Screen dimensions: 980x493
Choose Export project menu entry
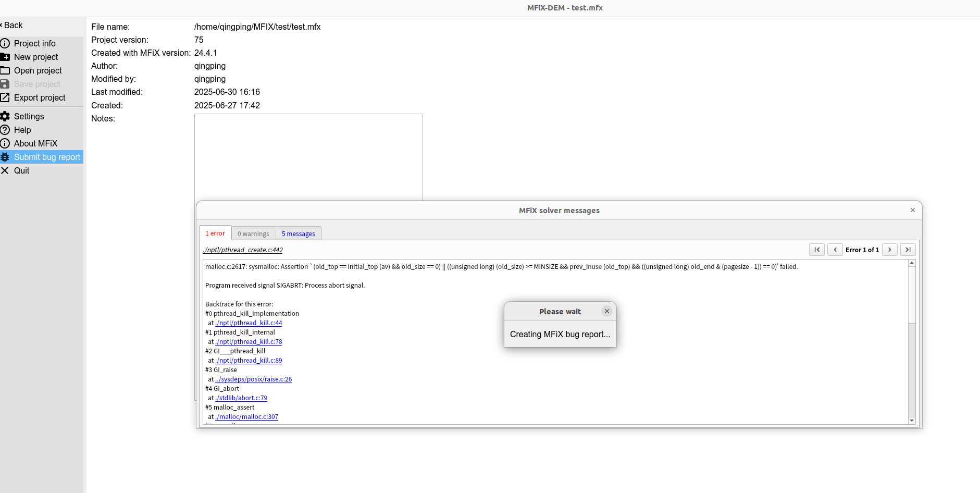coord(42,97)
